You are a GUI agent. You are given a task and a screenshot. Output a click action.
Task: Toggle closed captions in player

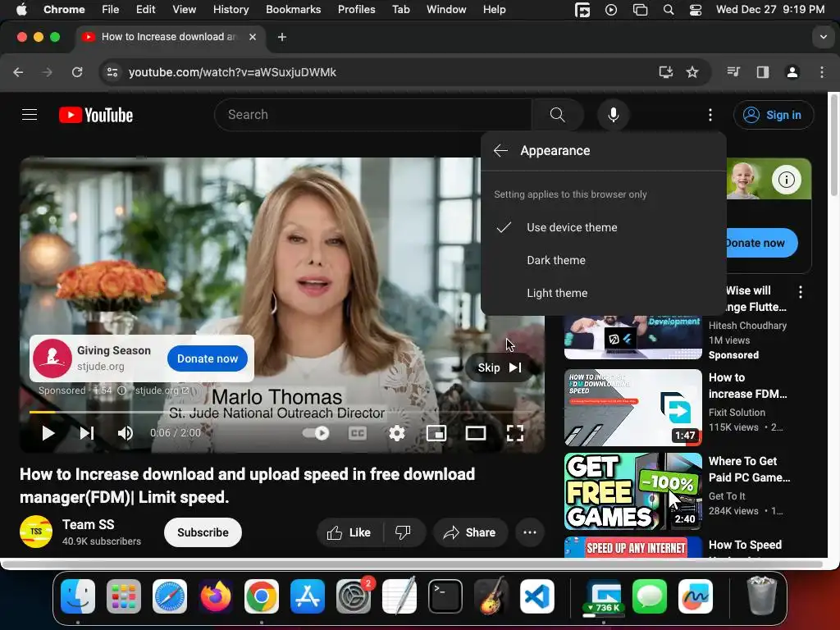[358, 433]
